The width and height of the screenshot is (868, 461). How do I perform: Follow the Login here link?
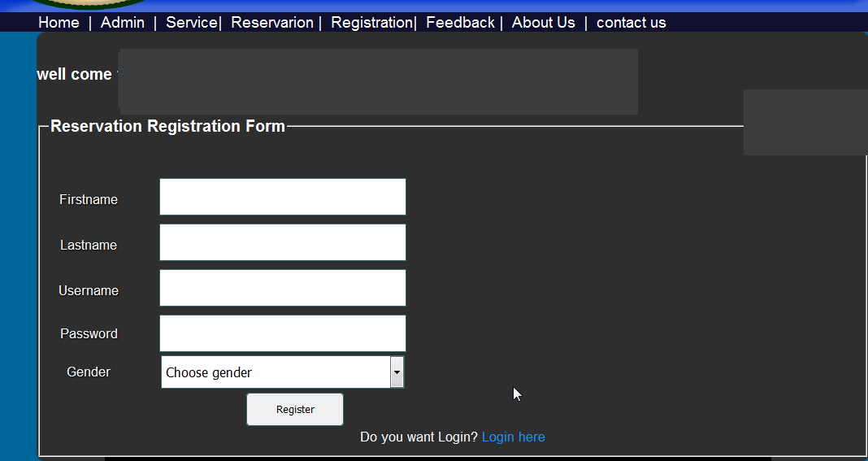click(x=513, y=437)
